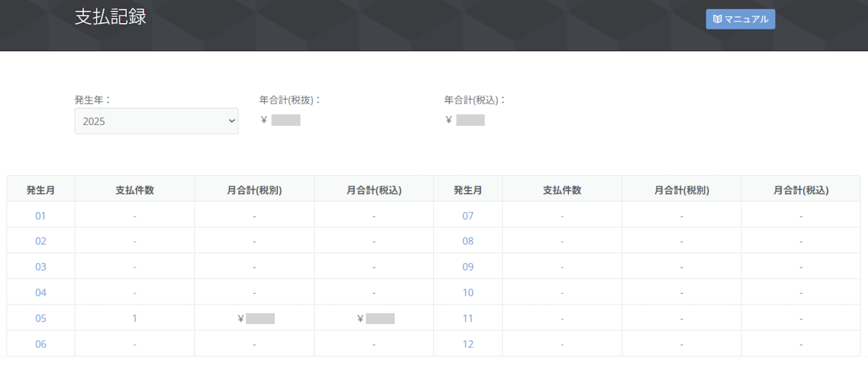The width and height of the screenshot is (868, 378).
Task: Open the 発生年 2025 year dropdown
Action: [156, 121]
